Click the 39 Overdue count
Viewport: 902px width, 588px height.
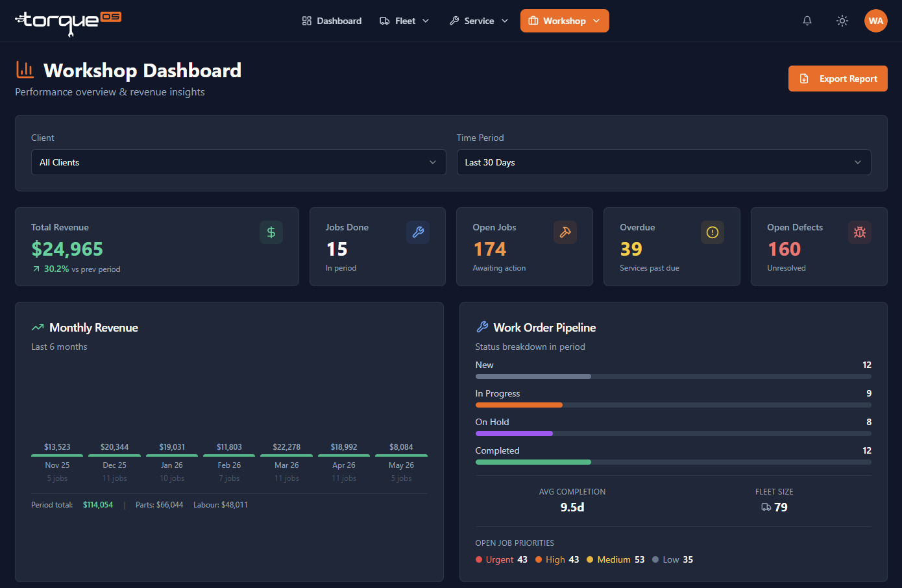click(x=631, y=249)
